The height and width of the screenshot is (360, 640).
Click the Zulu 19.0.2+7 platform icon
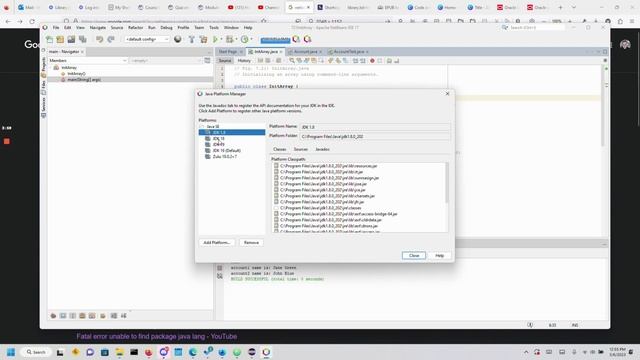tap(208, 156)
